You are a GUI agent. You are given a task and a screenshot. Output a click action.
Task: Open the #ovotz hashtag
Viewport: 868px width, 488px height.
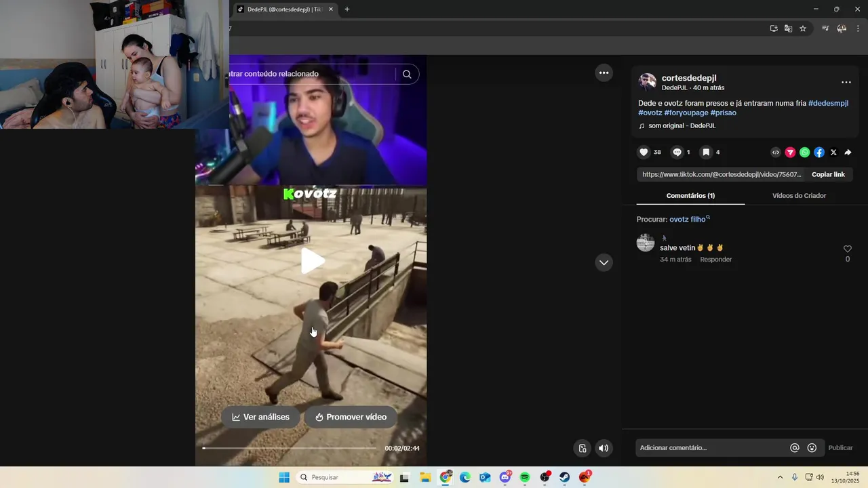tap(650, 113)
